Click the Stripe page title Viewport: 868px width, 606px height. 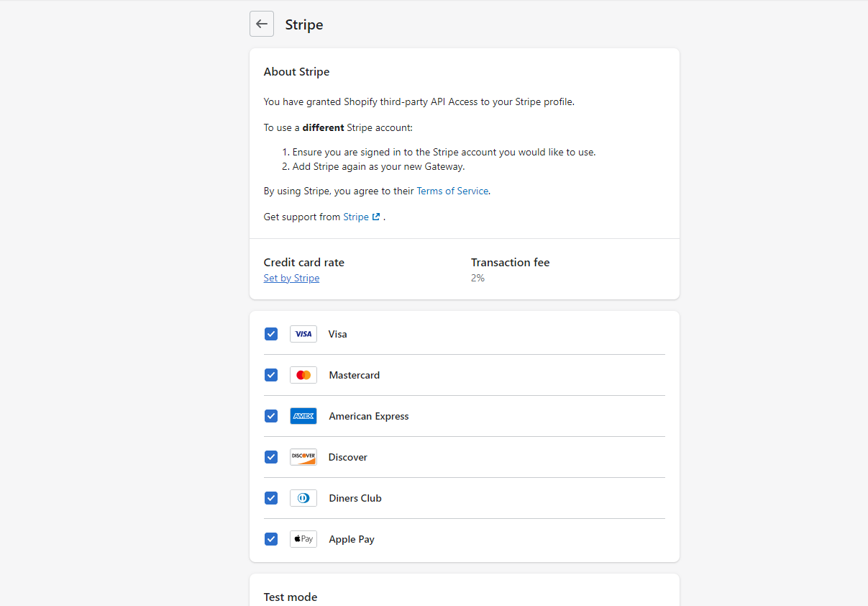tap(304, 24)
